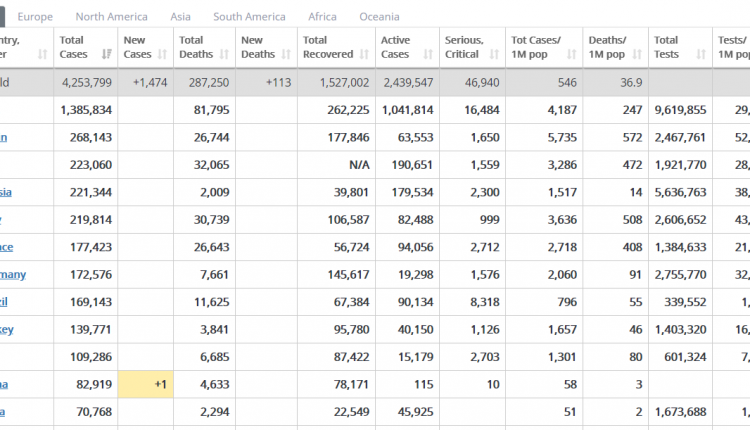Sort by Tot Cases/1M pop arrow icon
Screen dimensions: 750x430
pos(572,55)
